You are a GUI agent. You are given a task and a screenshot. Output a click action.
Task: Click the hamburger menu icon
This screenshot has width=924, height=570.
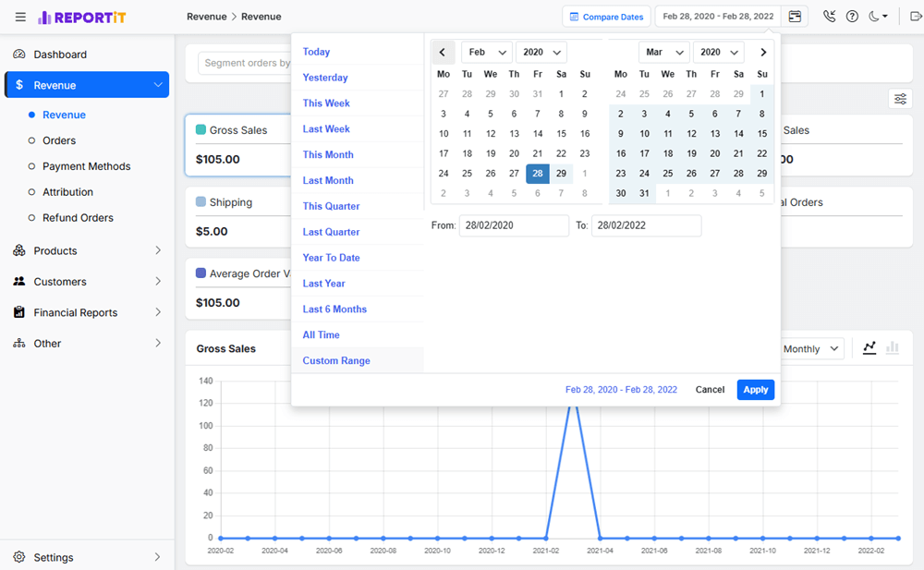(20, 17)
